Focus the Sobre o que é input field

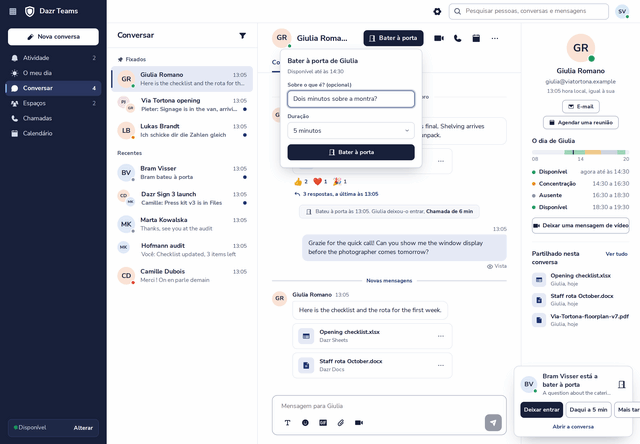(x=351, y=99)
